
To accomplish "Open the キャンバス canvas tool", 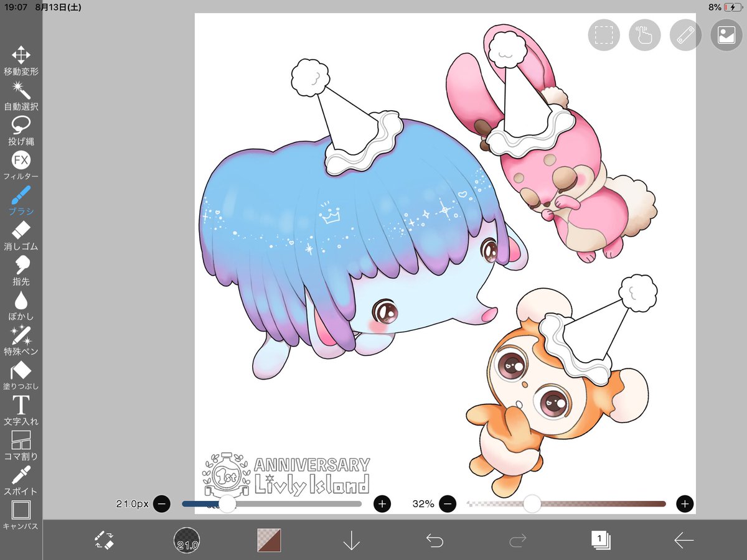I will pyautogui.click(x=21, y=515).
